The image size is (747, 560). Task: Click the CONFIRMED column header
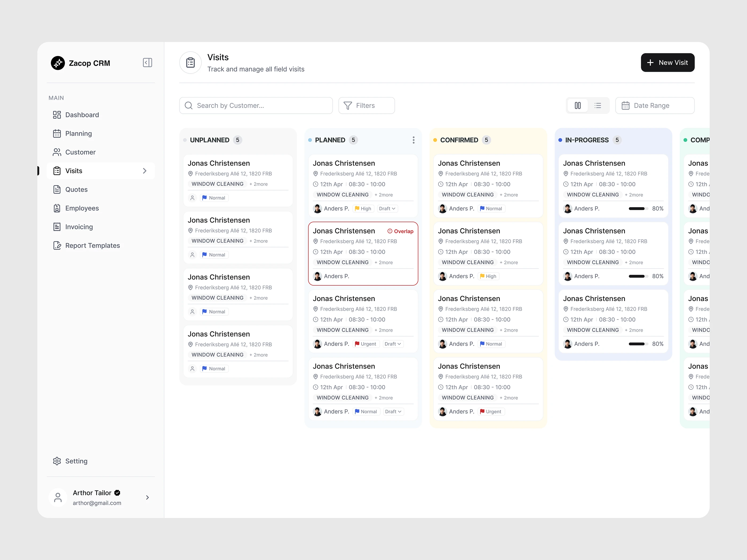(x=459, y=140)
